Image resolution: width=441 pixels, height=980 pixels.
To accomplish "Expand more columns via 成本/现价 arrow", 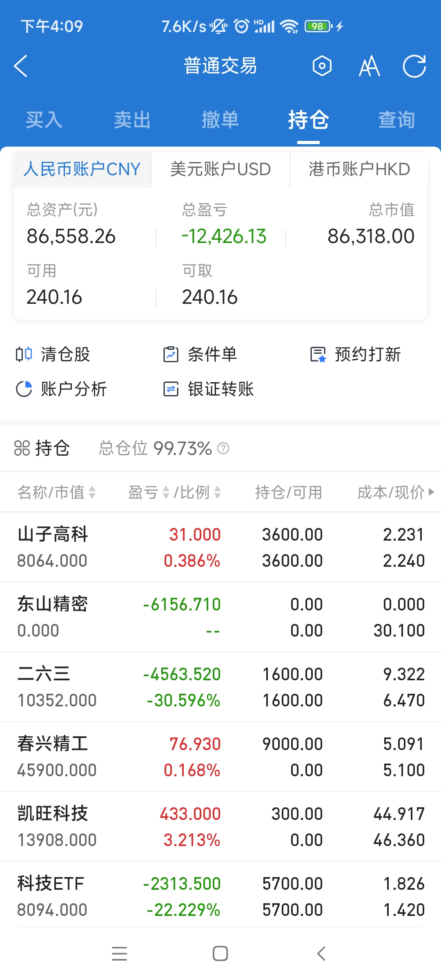I will (431, 492).
